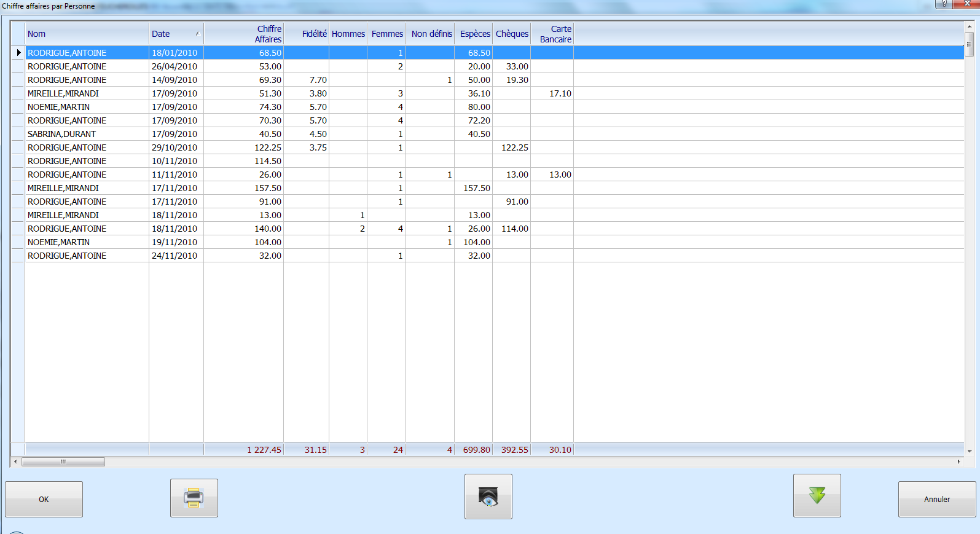Click the vertical scrollbar down arrow
980x534 pixels.
970,451
